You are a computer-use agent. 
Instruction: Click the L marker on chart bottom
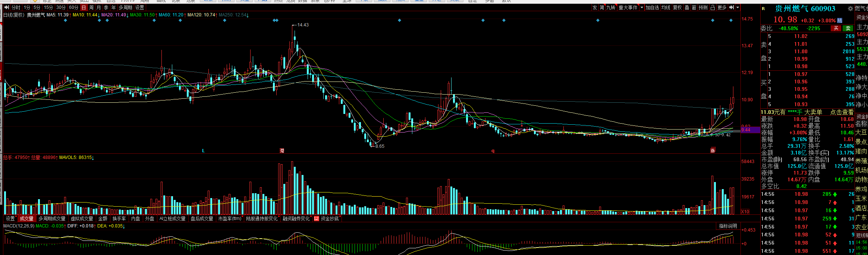203,151
